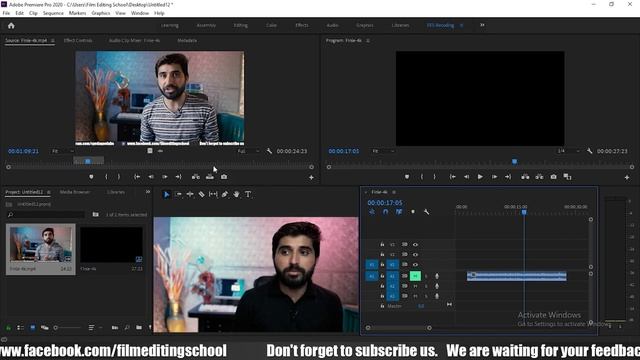The image size is (640, 360).
Task: Click Lift button in Program monitor
Action: coord(525,177)
